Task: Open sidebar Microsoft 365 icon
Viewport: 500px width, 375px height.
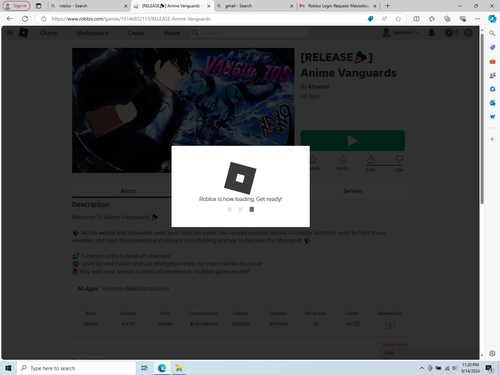Action: [x=492, y=89]
